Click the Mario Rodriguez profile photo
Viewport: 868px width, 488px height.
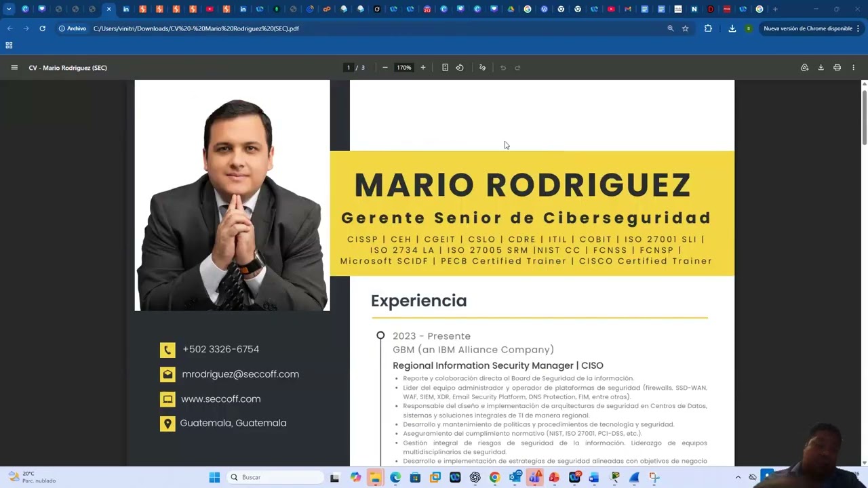pyautogui.click(x=233, y=196)
